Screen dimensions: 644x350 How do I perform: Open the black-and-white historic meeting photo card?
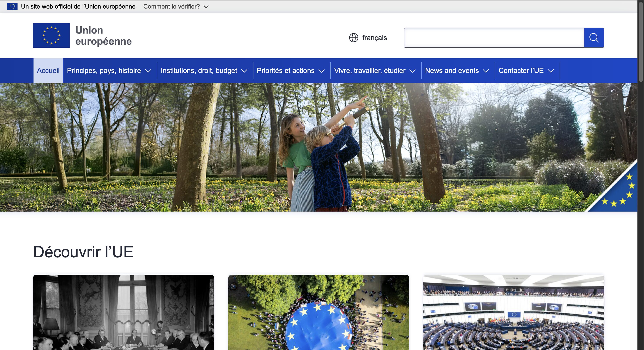124,313
